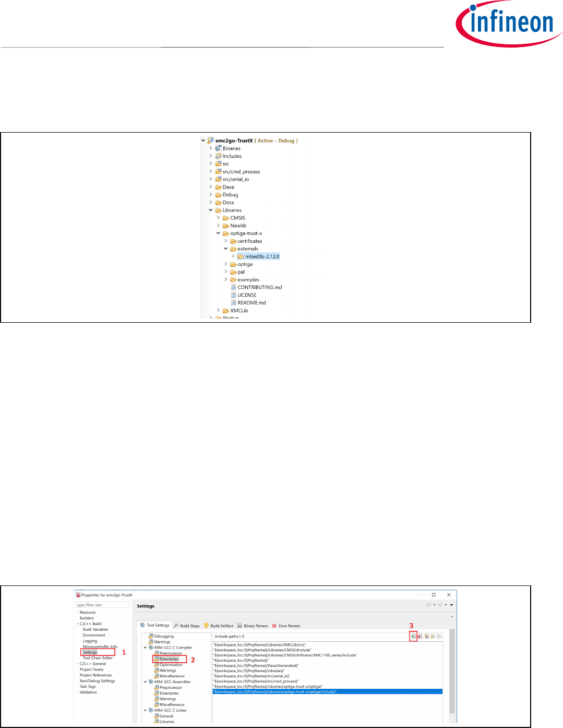Expand the CMSIS folder
This screenshot has height=728, width=563.
coord(219,218)
